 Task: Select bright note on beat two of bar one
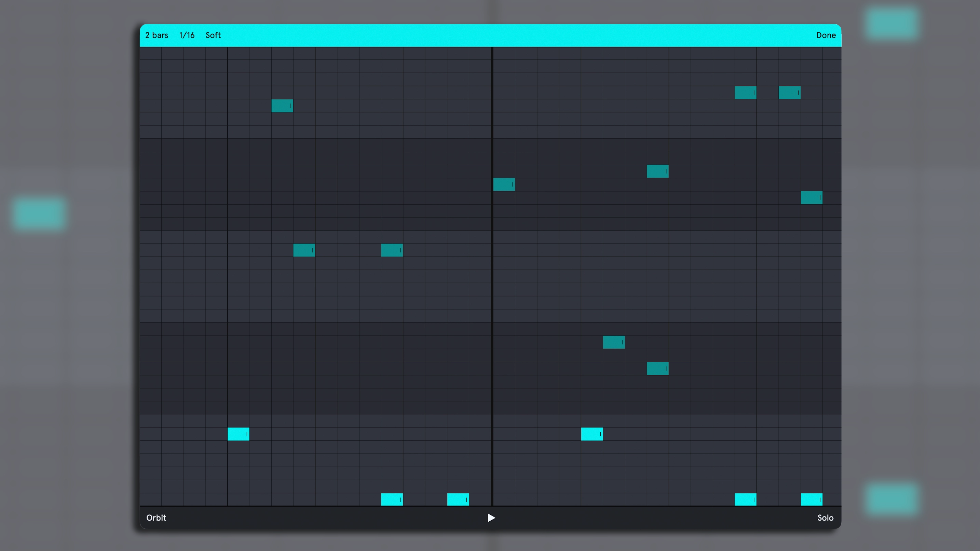point(238,434)
